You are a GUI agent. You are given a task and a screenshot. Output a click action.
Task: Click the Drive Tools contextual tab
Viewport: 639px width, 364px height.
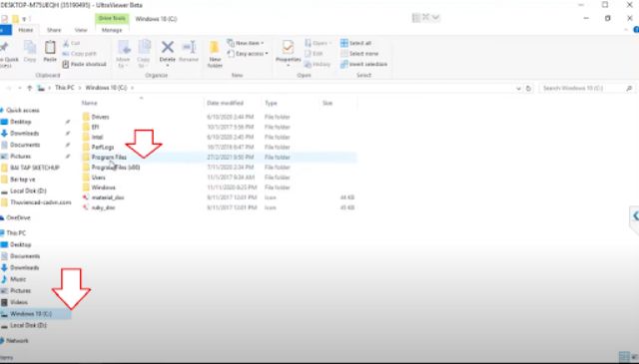tap(112, 18)
